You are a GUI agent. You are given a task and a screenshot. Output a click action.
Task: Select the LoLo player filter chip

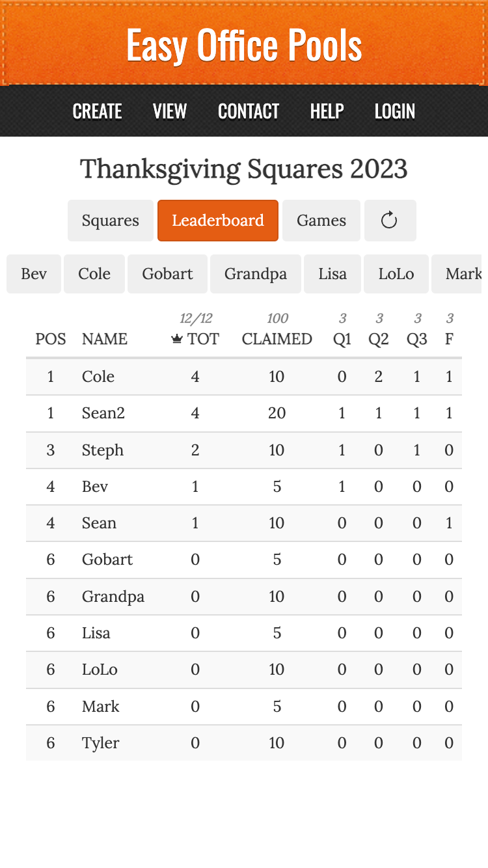(x=396, y=273)
